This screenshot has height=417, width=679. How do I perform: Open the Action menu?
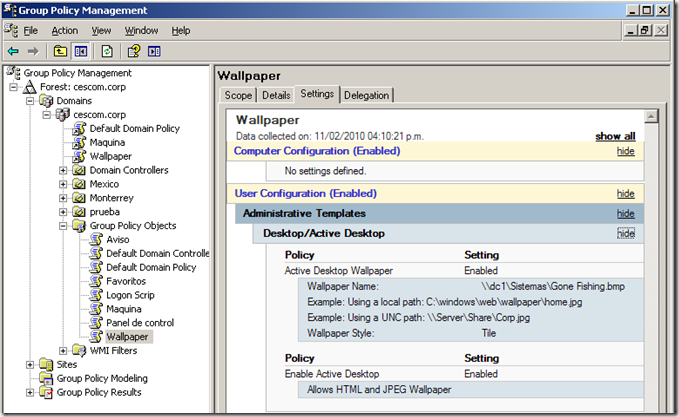[x=65, y=31]
